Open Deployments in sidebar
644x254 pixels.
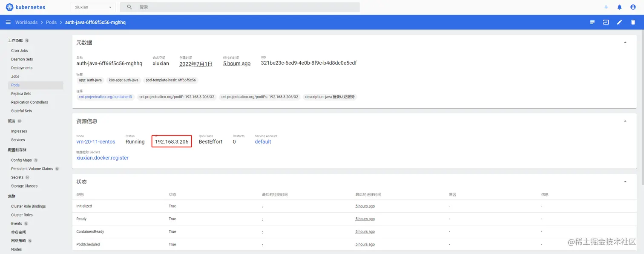coord(22,68)
